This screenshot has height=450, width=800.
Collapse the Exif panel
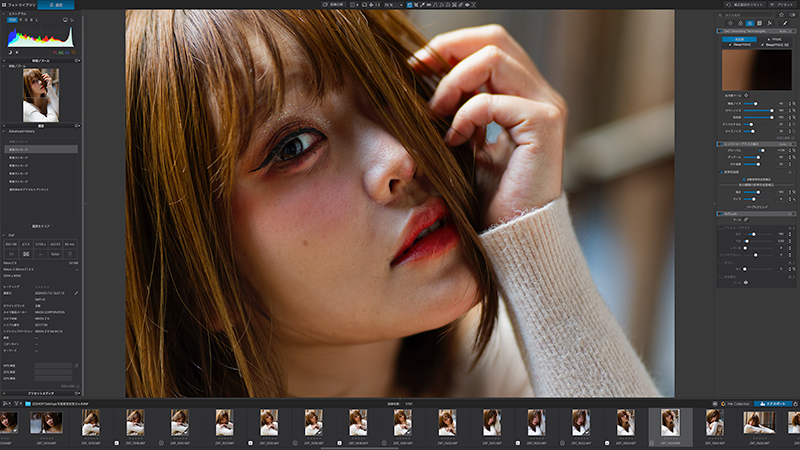(4, 235)
